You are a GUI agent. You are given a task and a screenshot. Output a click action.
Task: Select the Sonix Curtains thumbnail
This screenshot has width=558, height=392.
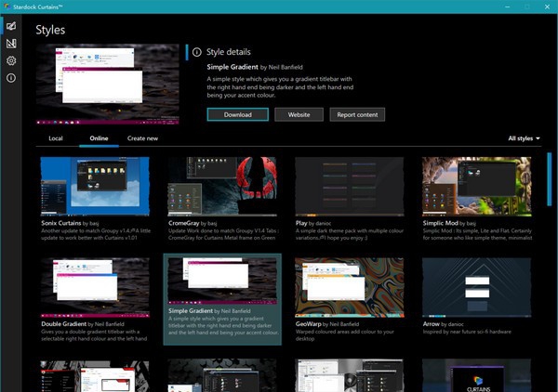pos(95,186)
